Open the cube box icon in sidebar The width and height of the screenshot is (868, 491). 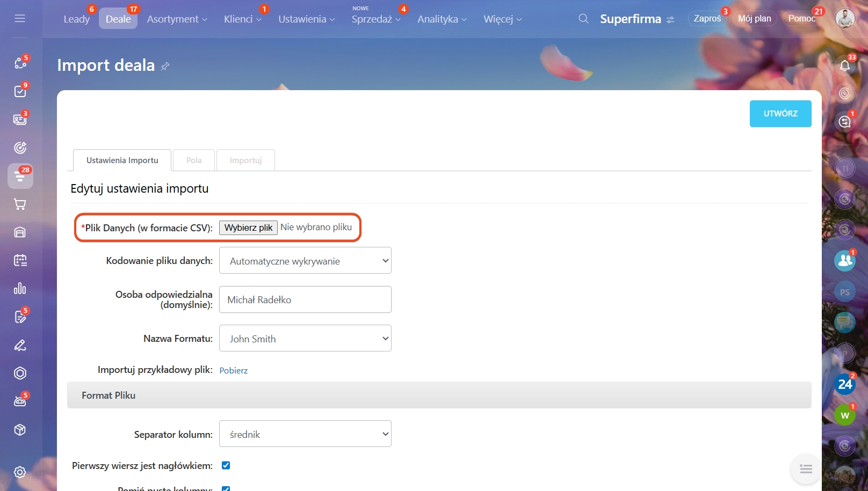[x=20, y=430]
